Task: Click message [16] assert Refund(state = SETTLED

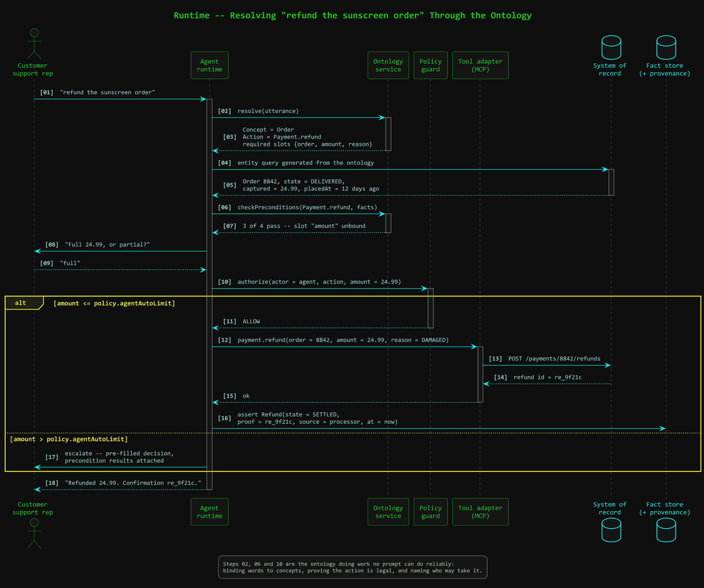Action: (308, 418)
